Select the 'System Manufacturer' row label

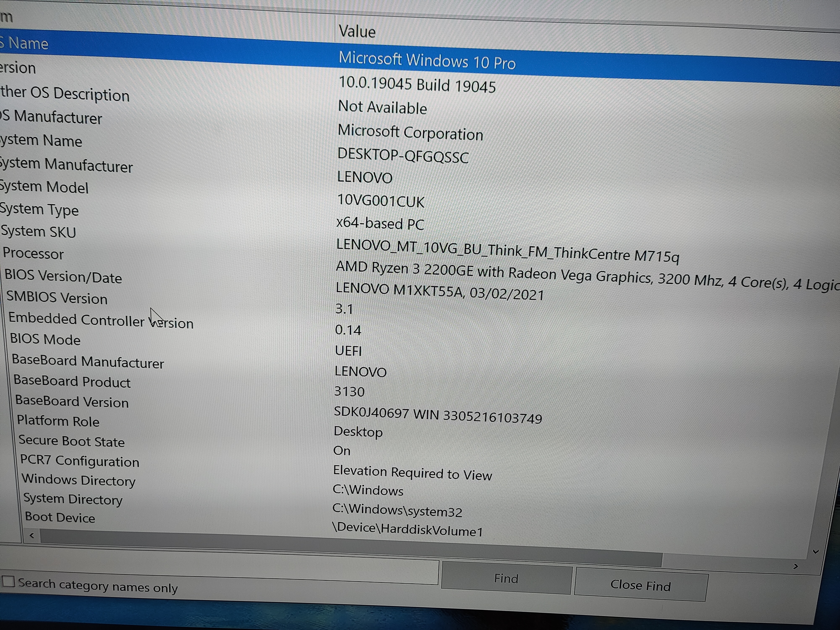pos(66,165)
